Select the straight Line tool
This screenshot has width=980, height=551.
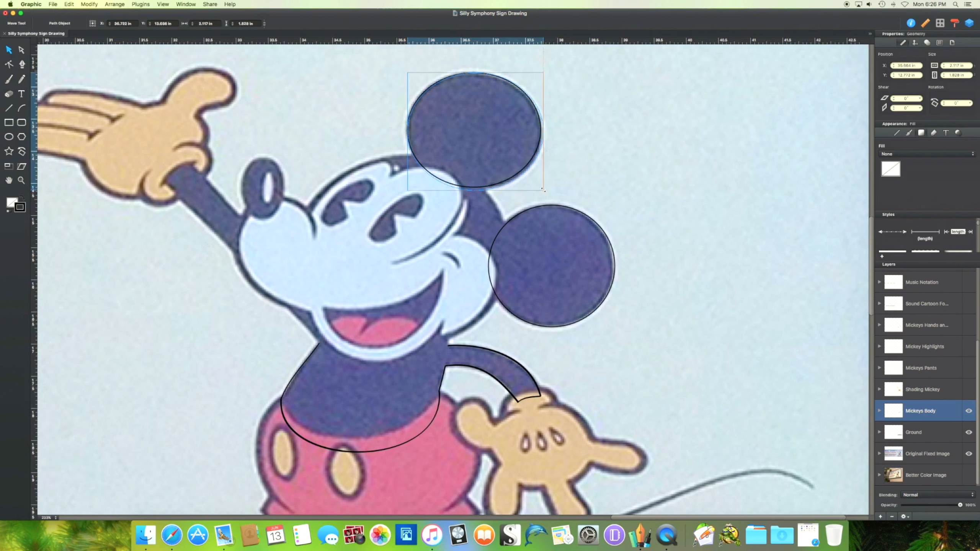coord(9,108)
